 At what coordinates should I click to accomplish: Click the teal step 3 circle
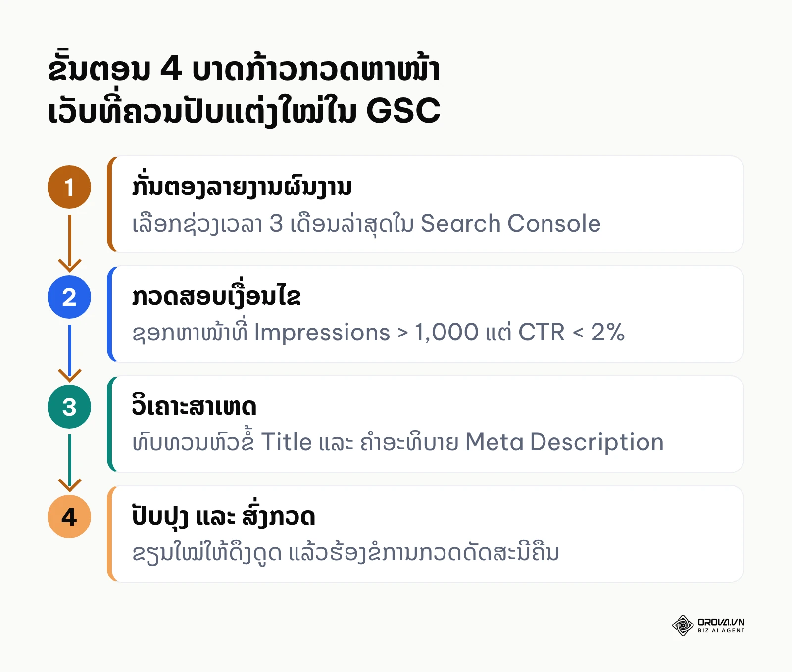69,407
